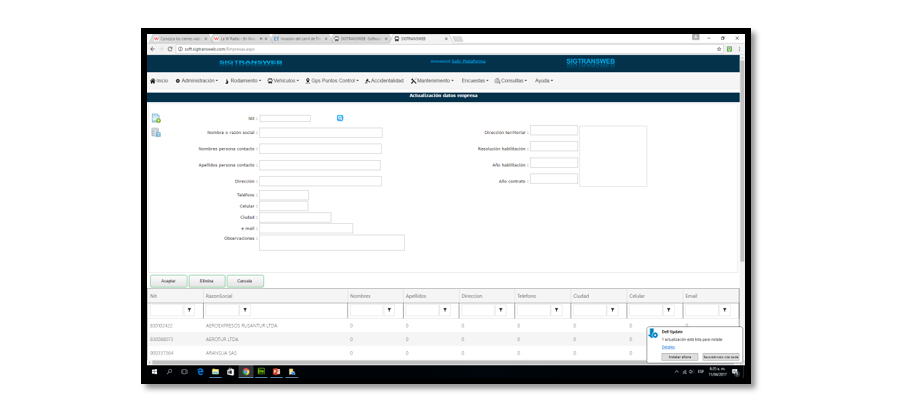Viewport: 908px width, 407px height.
Task: Expand the Gps Puntos Control menu
Action: 332,80
